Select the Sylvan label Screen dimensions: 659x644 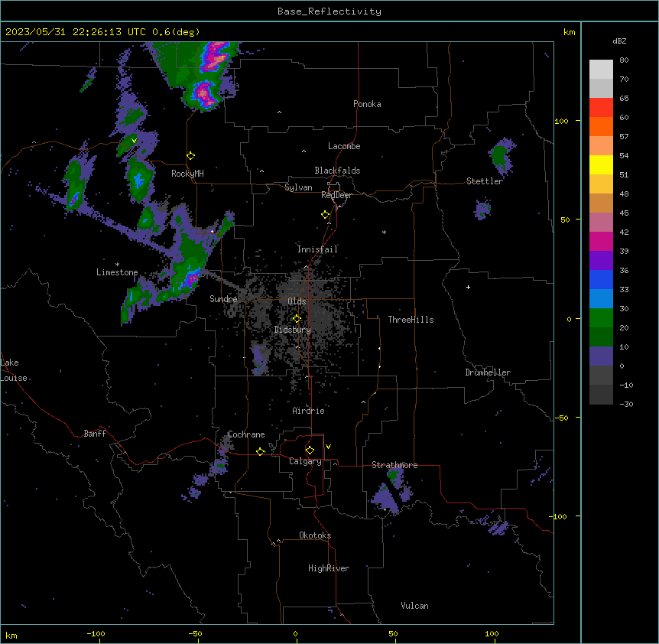point(298,187)
